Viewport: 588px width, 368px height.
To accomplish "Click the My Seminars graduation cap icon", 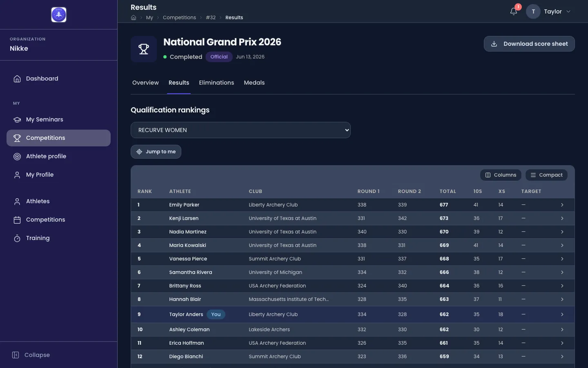I will (x=17, y=119).
